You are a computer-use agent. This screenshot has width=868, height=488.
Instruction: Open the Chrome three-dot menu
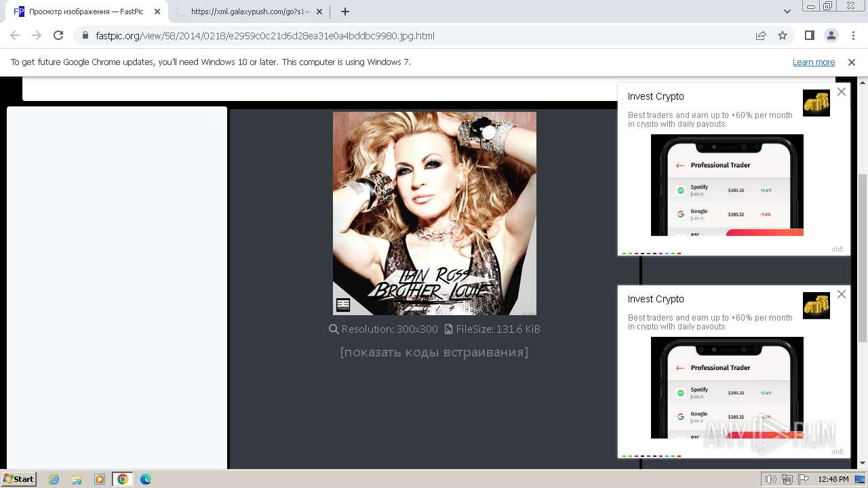[852, 36]
